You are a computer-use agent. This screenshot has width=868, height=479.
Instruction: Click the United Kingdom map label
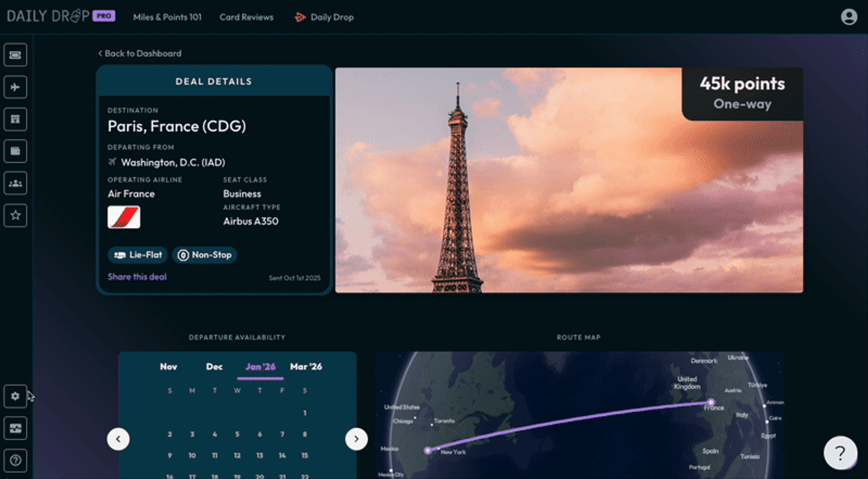pyautogui.click(x=687, y=383)
